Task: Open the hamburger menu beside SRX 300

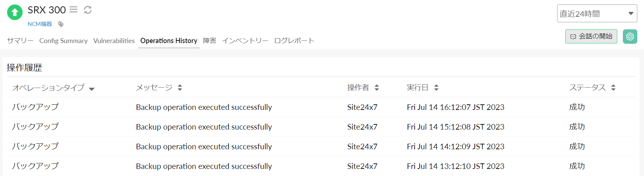Action: tap(73, 10)
